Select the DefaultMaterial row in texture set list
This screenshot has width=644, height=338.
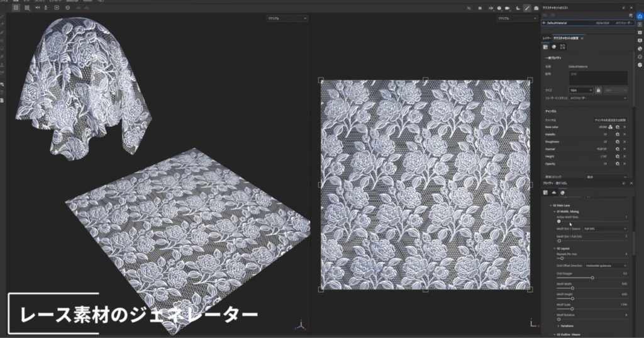(588, 23)
